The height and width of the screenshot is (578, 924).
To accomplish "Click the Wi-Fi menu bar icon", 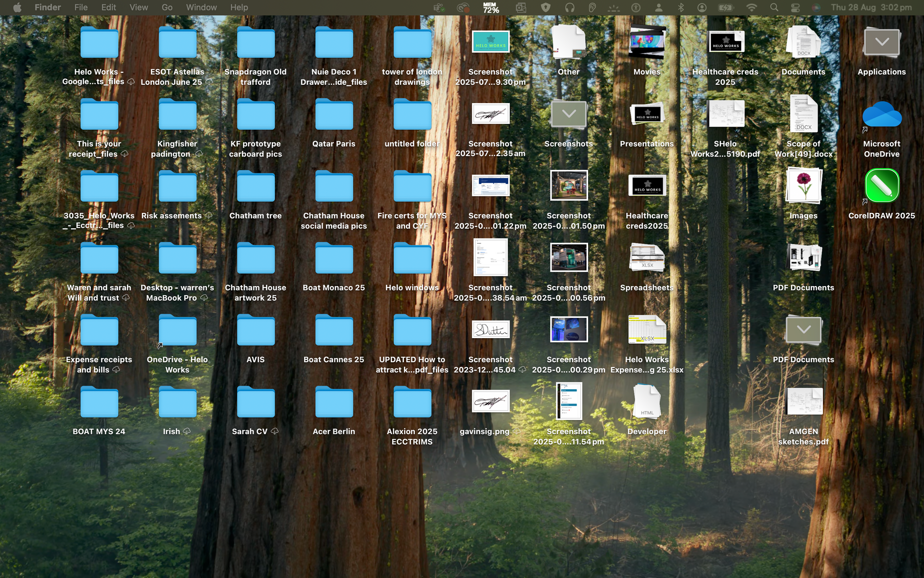I will coord(751,7).
